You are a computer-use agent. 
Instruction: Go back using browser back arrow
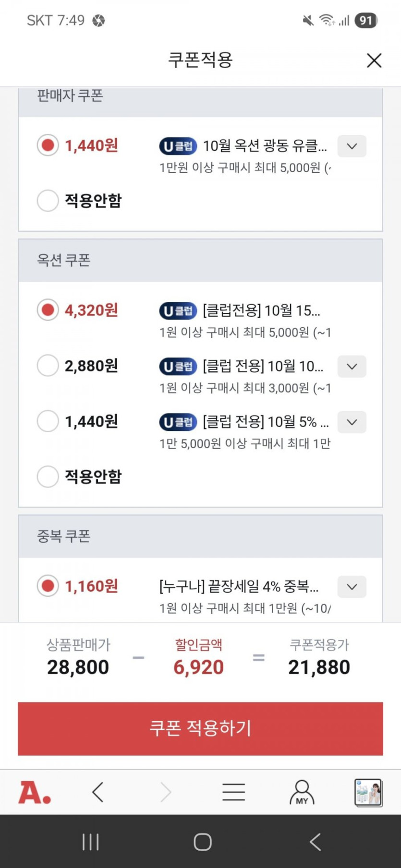(98, 792)
